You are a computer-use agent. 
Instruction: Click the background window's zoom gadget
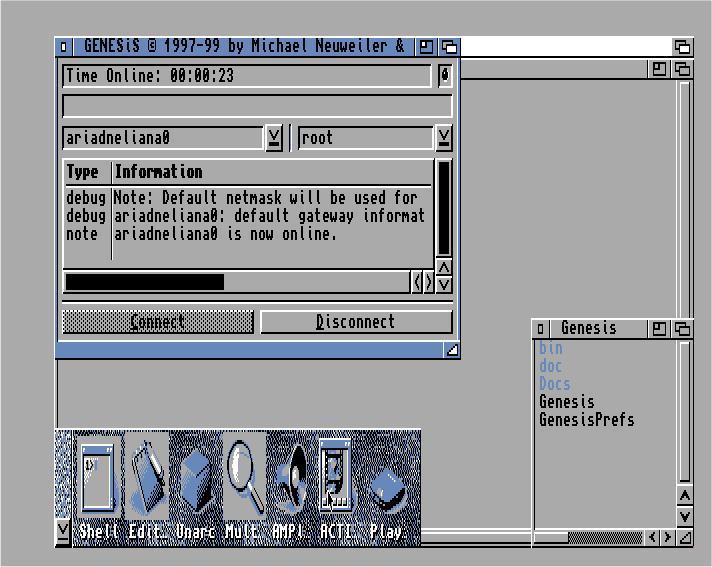tap(659, 69)
